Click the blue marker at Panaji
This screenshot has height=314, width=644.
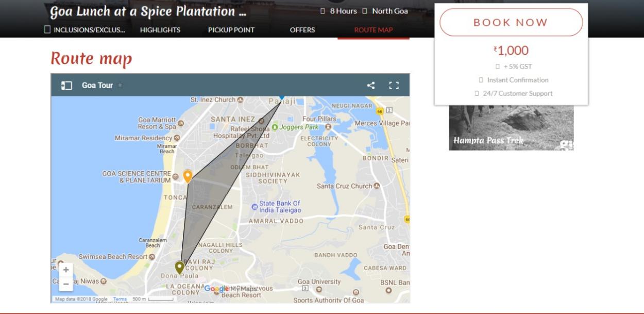281,96
